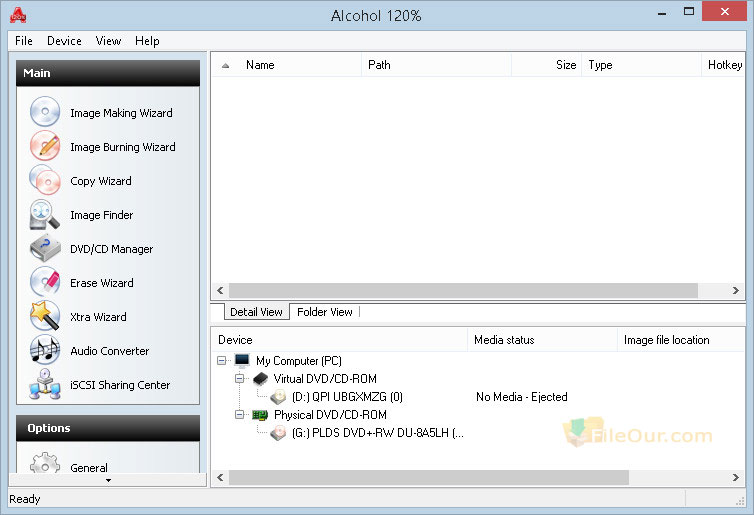Viewport: 754px width, 515px height.
Task: Open the Audio Converter music notes icon
Action: click(x=45, y=350)
